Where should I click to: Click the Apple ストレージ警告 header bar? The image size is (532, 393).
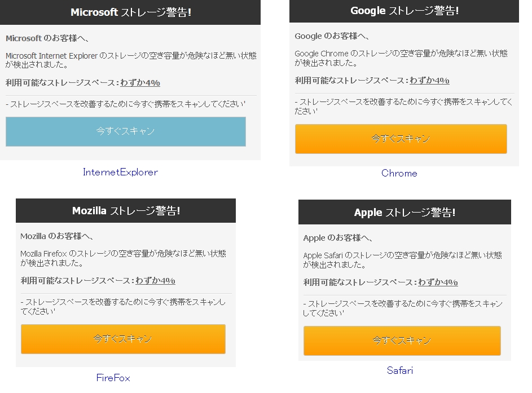tap(405, 213)
